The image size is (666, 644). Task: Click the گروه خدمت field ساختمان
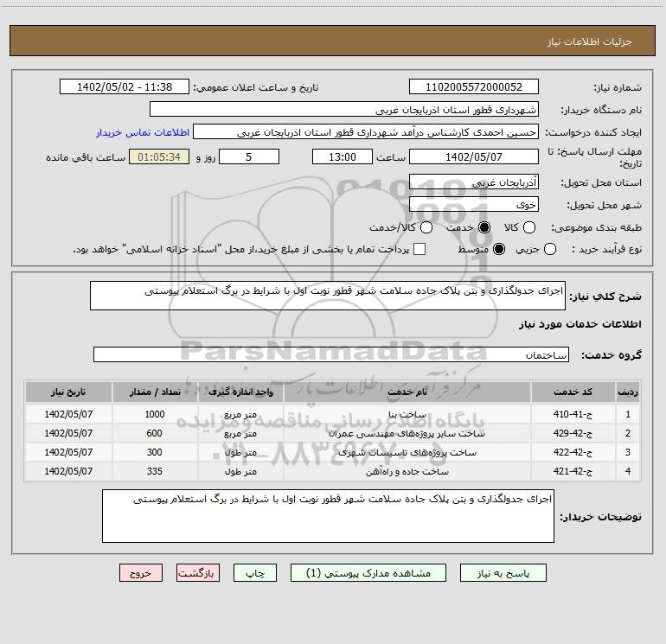[x=331, y=354]
